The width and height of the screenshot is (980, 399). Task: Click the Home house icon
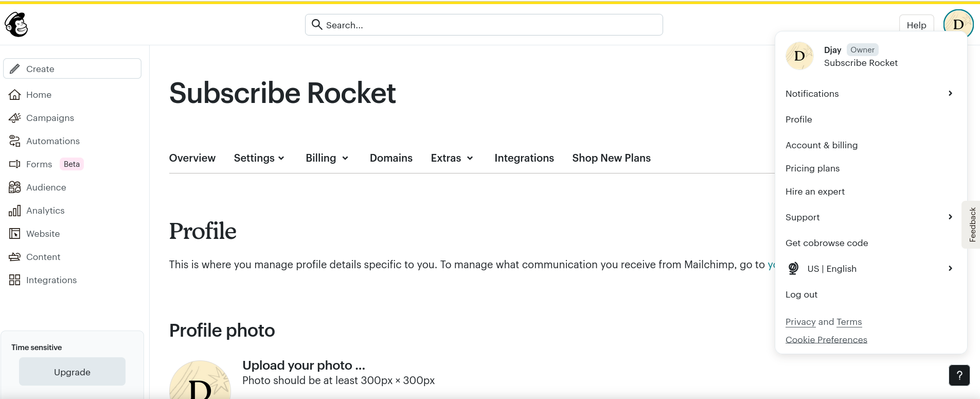point(15,95)
